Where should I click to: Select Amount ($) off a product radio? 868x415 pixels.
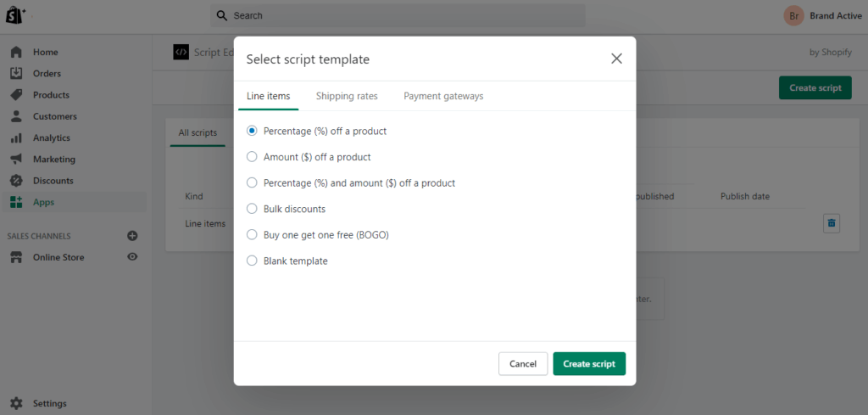pos(252,157)
